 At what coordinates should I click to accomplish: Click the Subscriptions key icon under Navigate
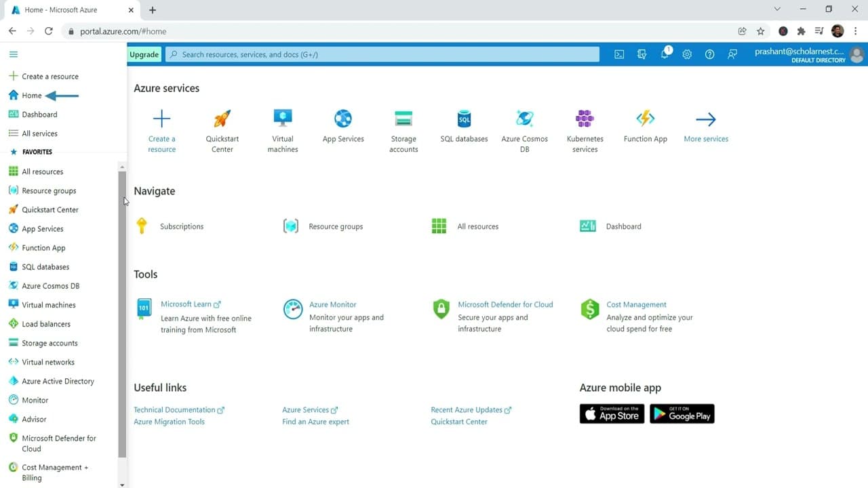142,226
